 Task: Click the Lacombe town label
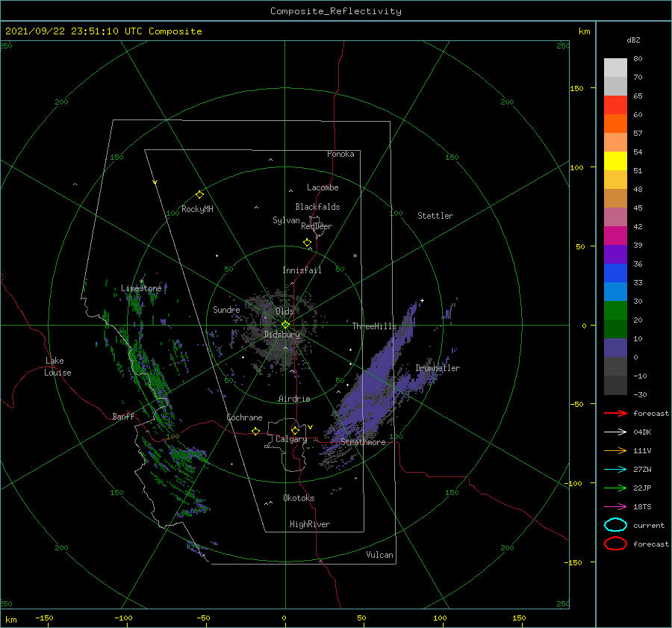(x=323, y=187)
